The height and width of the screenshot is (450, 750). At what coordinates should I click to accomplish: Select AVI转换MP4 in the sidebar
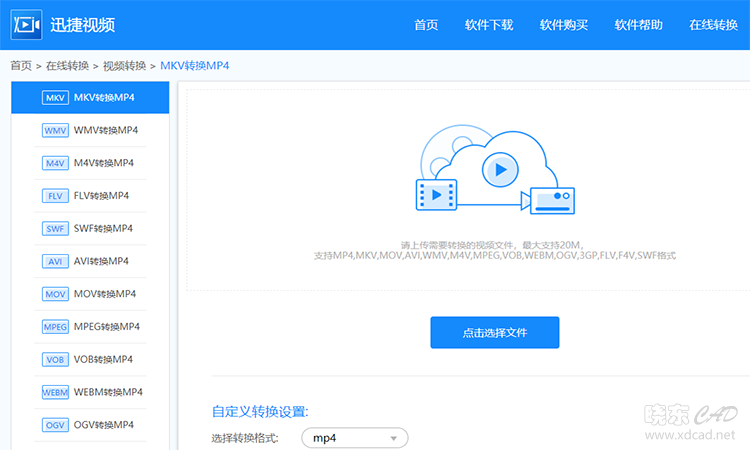click(x=90, y=261)
